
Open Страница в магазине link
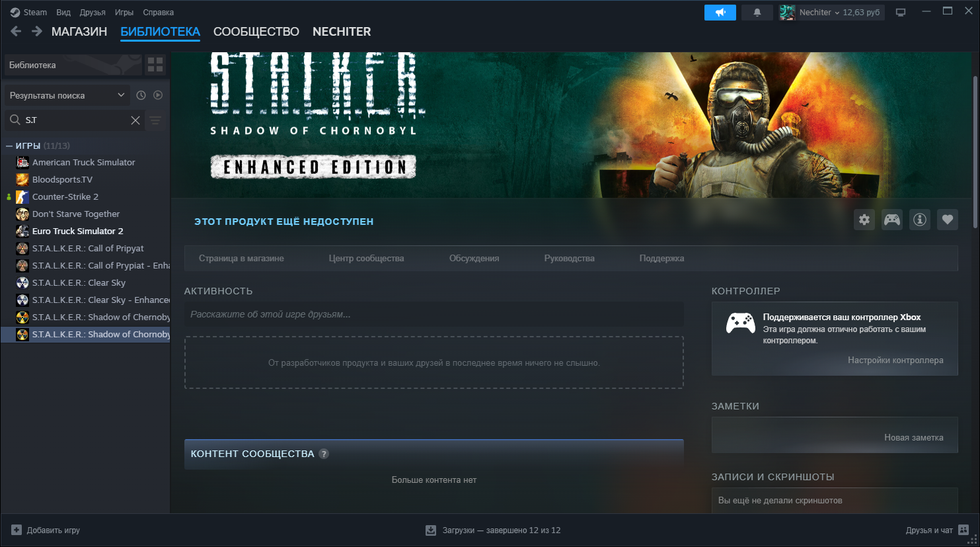241,259
